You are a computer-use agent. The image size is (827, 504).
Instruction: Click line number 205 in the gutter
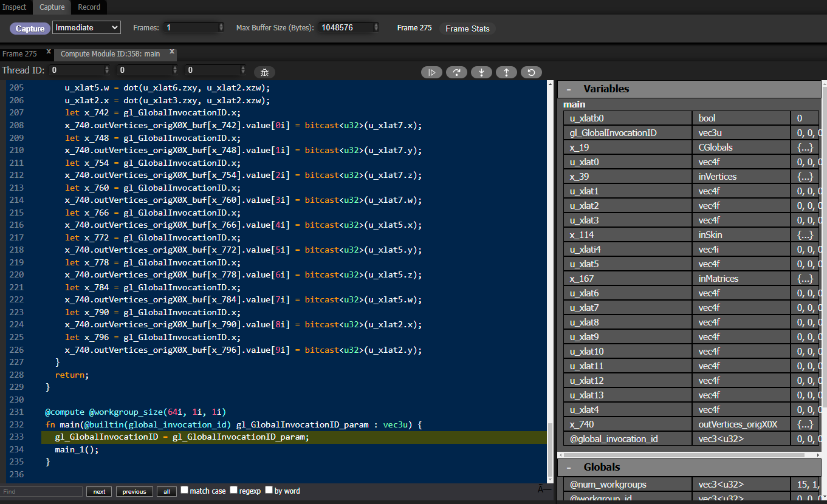click(16, 88)
